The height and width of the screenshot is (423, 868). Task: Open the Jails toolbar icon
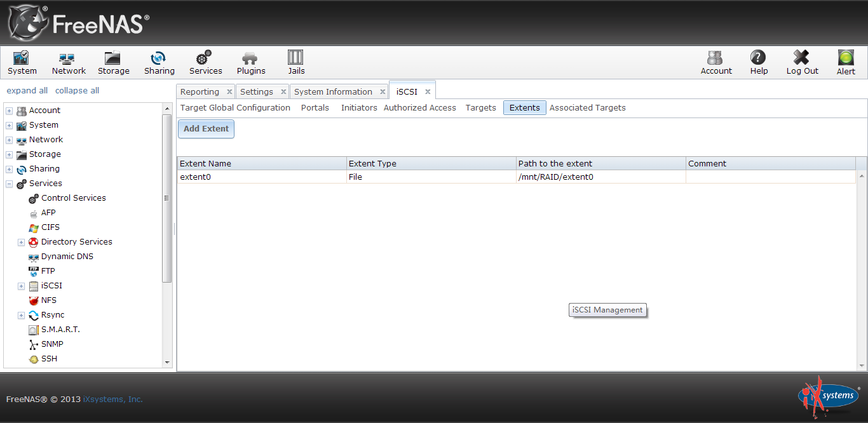click(296, 63)
